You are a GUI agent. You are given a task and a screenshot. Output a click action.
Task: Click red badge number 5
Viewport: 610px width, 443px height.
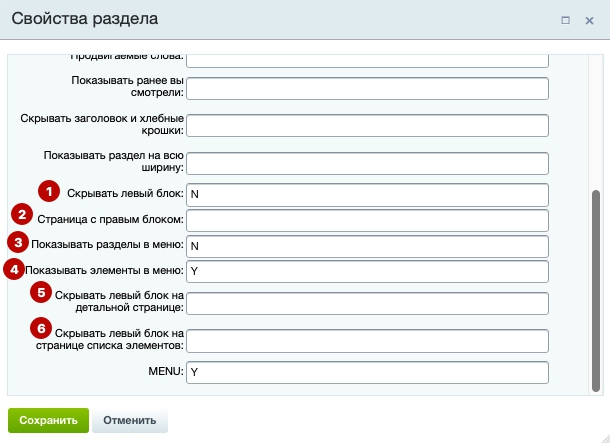[41, 292]
